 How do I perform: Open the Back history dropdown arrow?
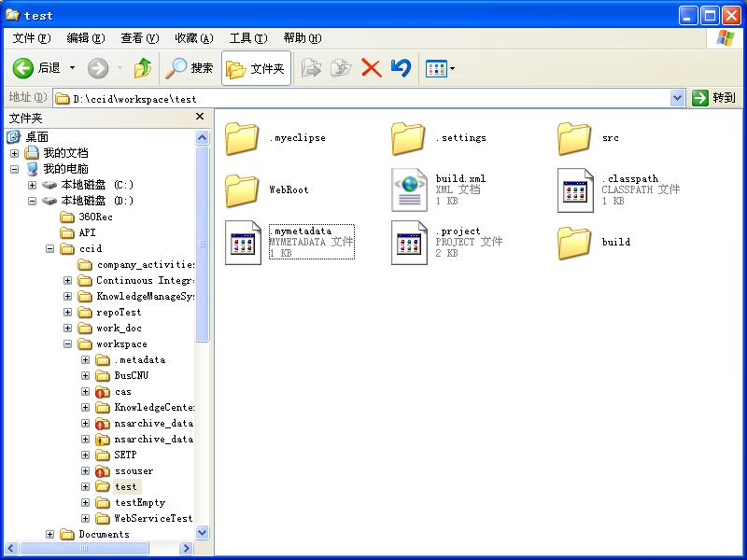pyautogui.click(x=73, y=68)
